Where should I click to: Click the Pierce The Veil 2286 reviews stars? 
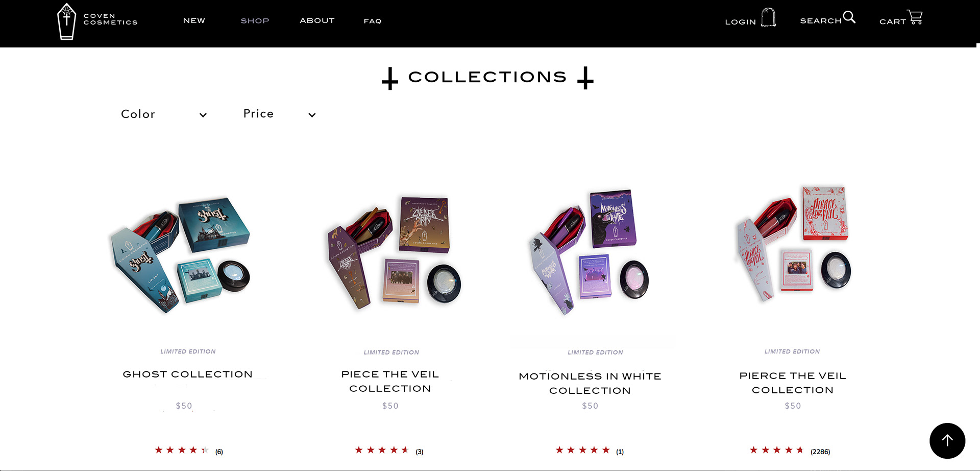point(776,450)
